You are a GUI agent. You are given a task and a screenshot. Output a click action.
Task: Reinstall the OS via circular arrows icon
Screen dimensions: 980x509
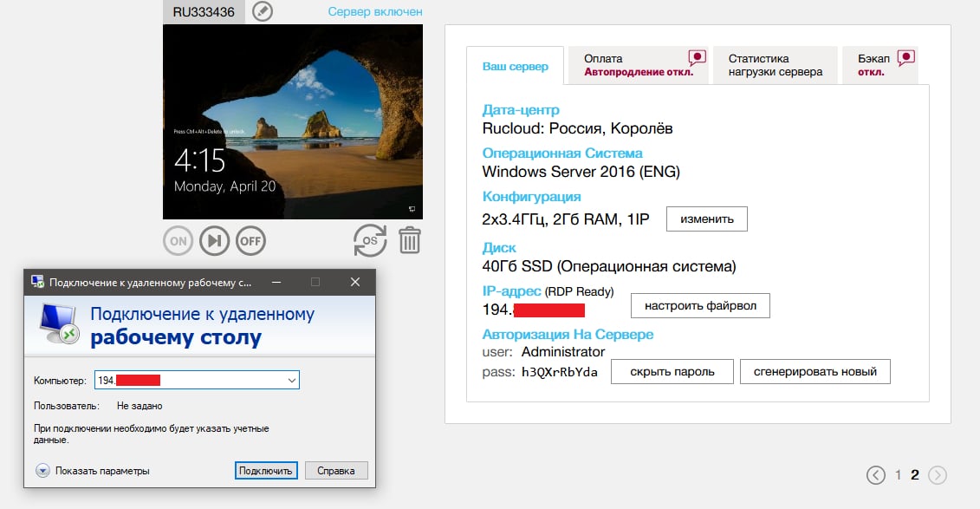(x=370, y=240)
